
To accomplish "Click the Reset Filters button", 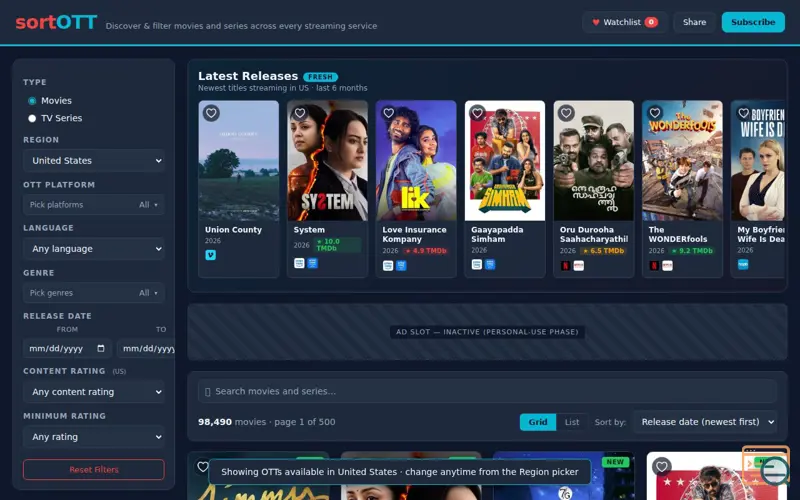I will point(94,469).
